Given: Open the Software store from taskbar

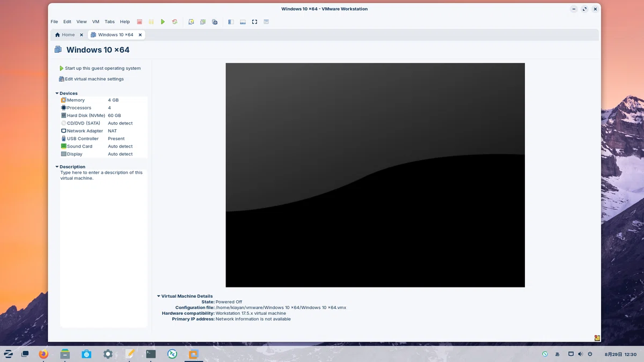Looking at the screenshot, I should (86, 354).
